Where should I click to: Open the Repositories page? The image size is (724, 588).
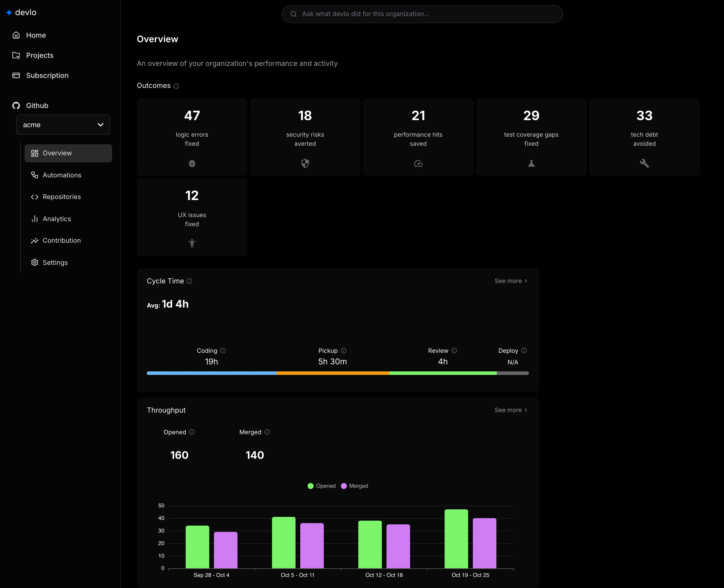[x=62, y=197]
